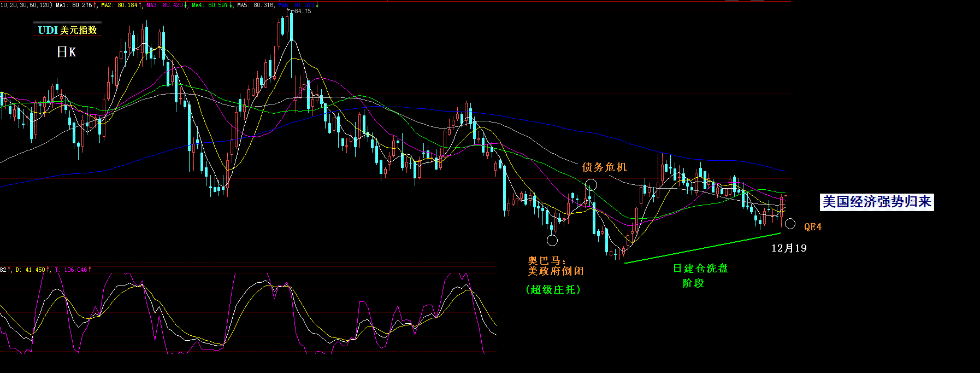980x373 pixels.
Task: Click the 奥巴马: annotation text
Action: coord(547,261)
